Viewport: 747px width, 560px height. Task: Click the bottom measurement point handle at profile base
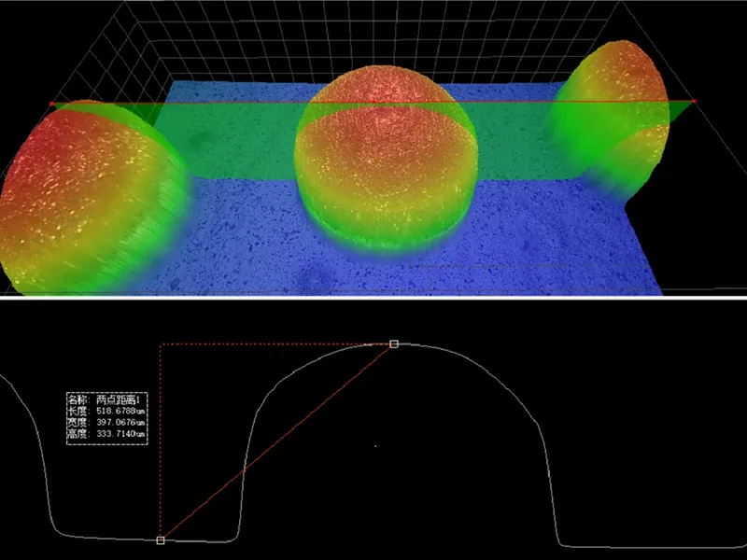coord(161,540)
